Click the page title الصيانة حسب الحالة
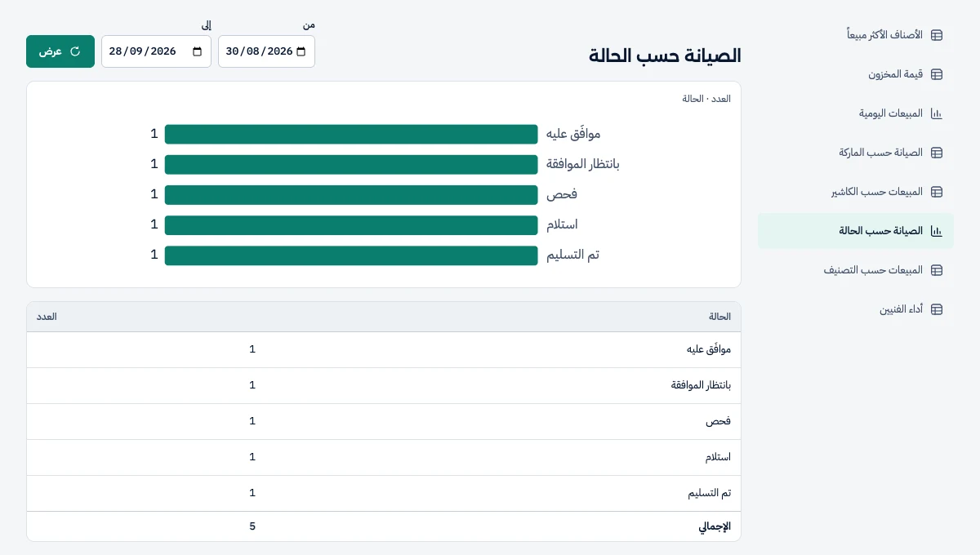This screenshot has height=555, width=980. [665, 55]
